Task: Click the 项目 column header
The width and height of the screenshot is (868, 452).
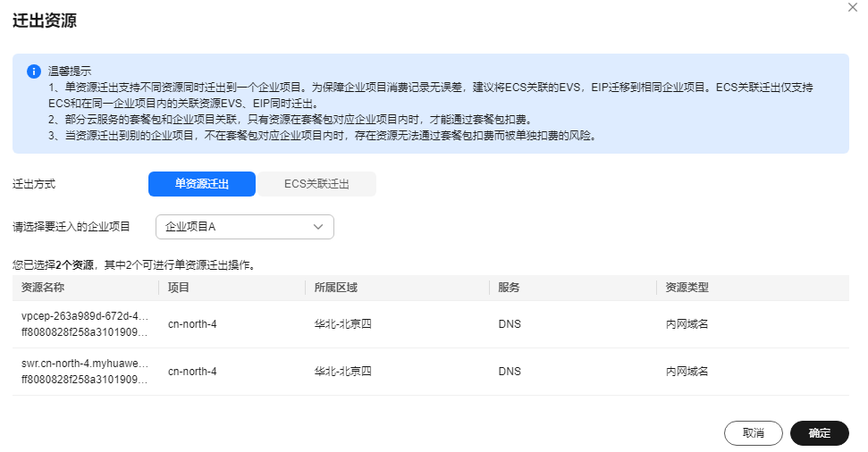Action: [x=179, y=288]
